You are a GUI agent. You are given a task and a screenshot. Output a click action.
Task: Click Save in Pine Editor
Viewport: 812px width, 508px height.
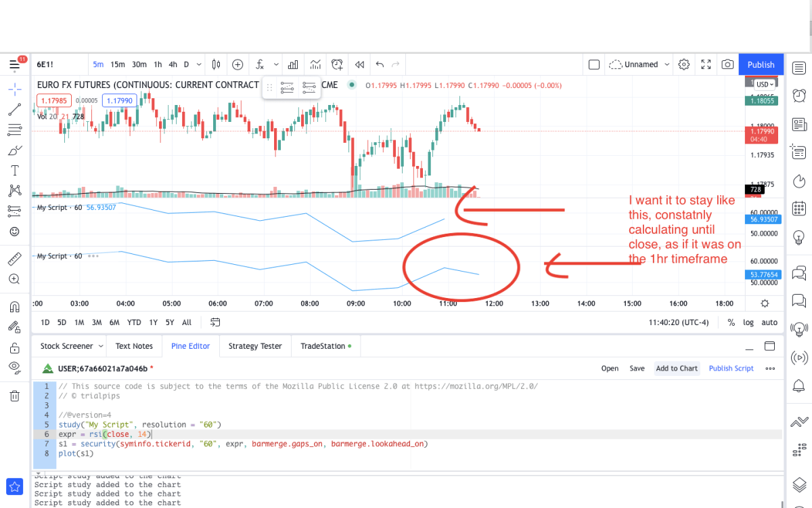(637, 368)
